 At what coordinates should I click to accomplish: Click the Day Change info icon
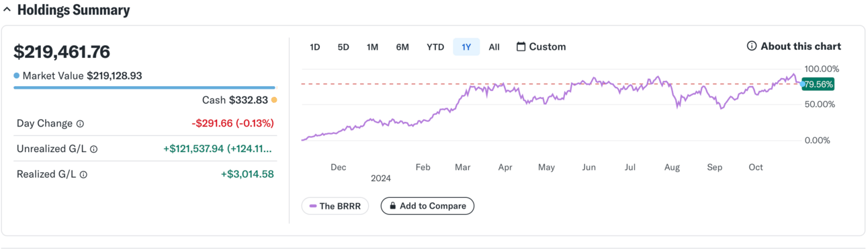tap(81, 124)
